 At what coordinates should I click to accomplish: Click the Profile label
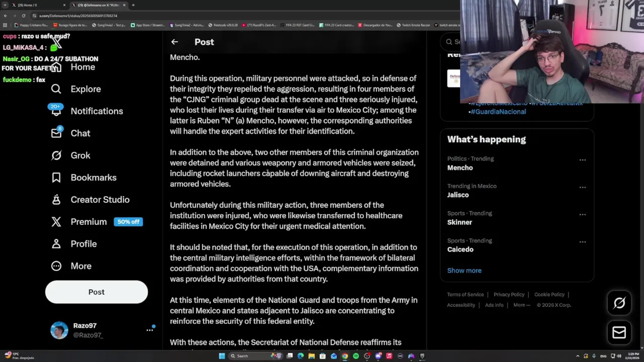[x=84, y=244]
